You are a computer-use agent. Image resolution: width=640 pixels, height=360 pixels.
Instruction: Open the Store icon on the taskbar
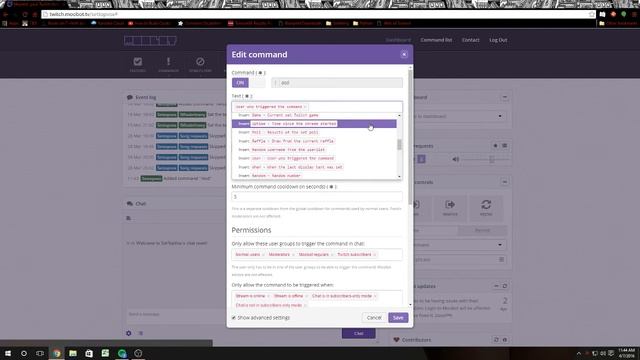point(89,353)
